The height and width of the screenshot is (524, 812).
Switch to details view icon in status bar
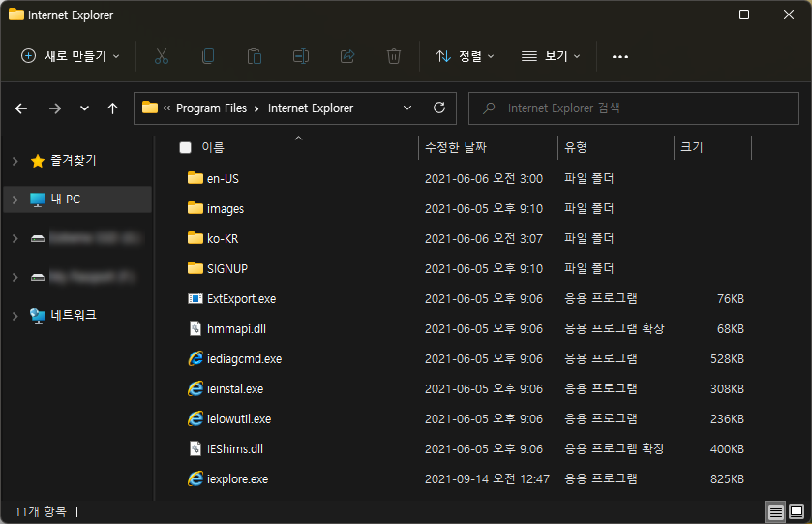pos(775,512)
